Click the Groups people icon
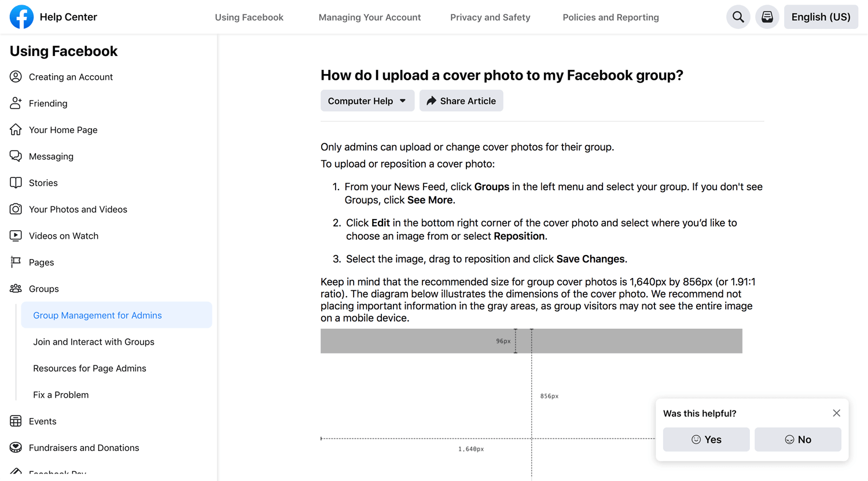This screenshot has height=481, width=868. [16, 288]
